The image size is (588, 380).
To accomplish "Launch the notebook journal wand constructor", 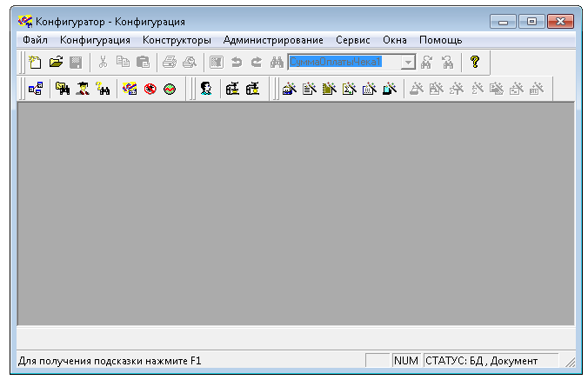I will (330, 89).
